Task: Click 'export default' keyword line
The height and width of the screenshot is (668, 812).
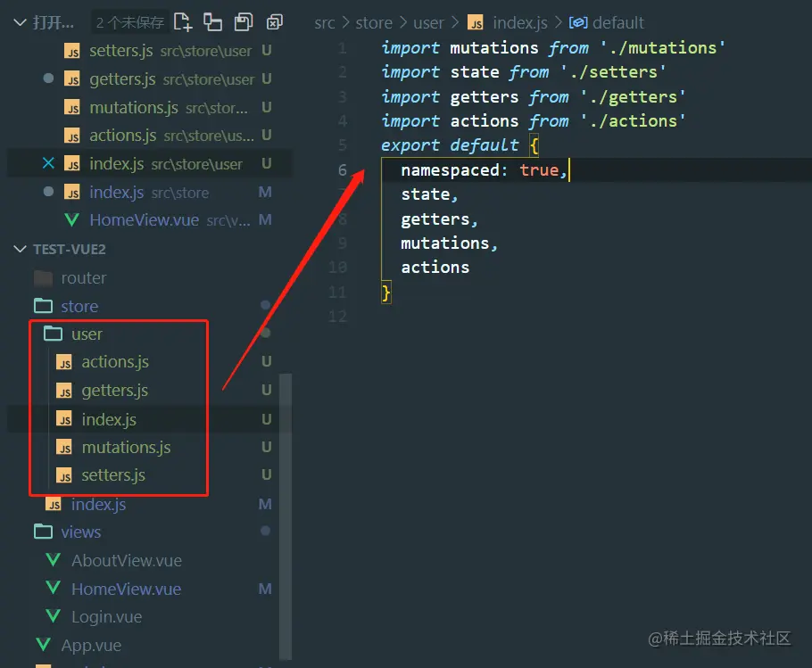Action: 450,145
